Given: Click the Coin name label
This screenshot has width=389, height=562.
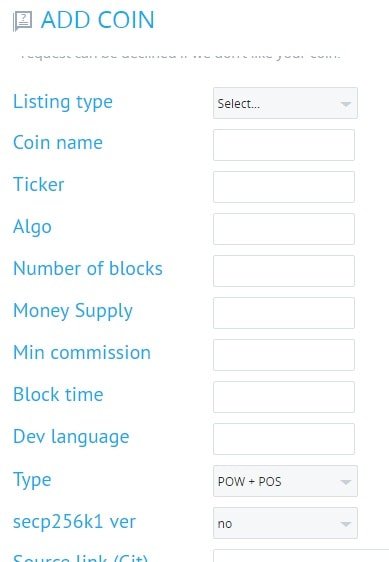Looking at the screenshot, I should coord(58,143).
